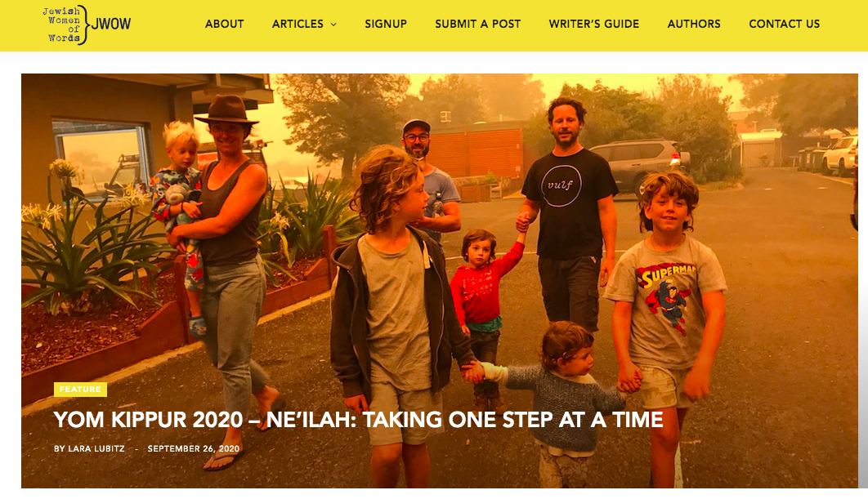The height and width of the screenshot is (499, 868).
Task: Expand the Articles dropdown chevron
Action: pyautogui.click(x=333, y=25)
